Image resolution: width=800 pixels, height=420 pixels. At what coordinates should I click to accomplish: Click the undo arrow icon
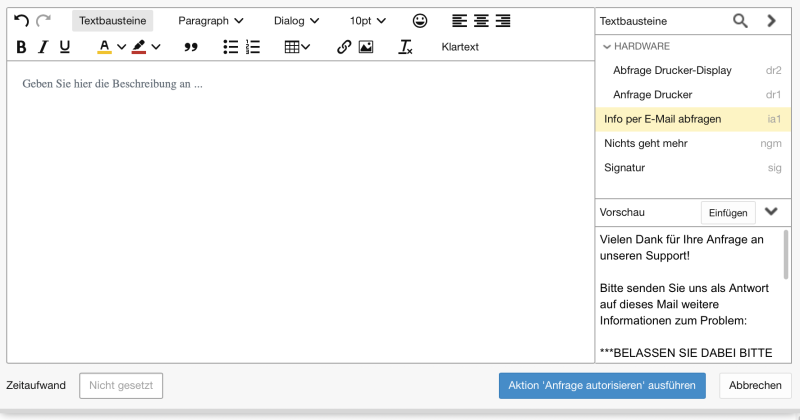pyautogui.click(x=21, y=20)
